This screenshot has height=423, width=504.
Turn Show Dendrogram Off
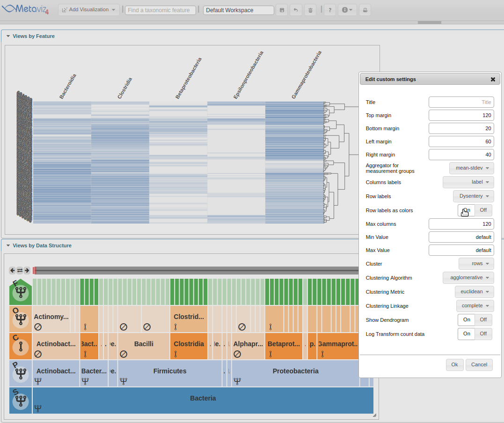(x=483, y=320)
